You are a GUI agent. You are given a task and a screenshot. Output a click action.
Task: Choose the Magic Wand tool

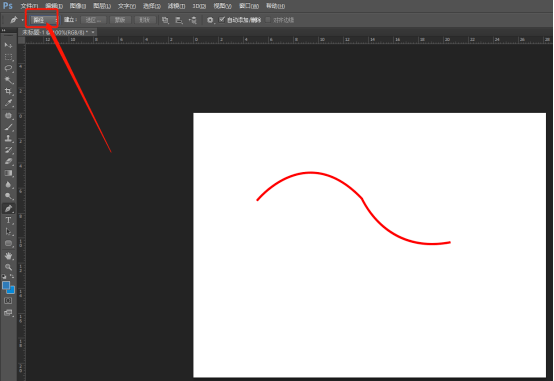click(x=8, y=80)
